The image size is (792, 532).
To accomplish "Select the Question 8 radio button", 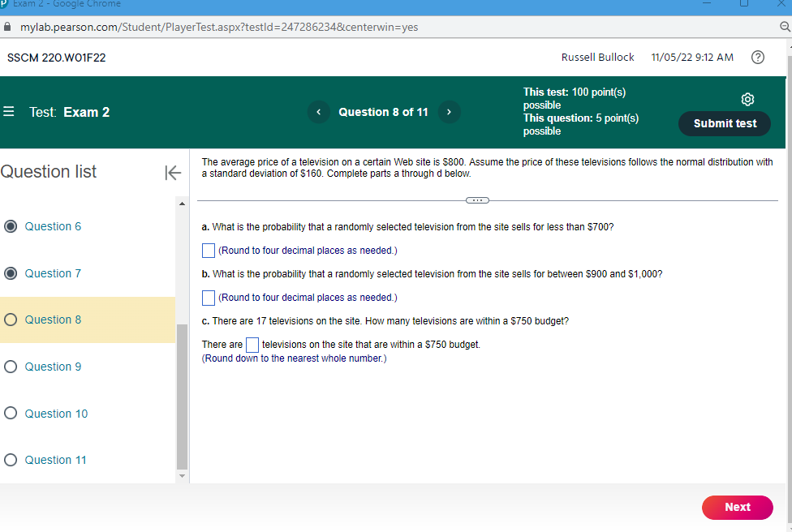I will 11,320.
